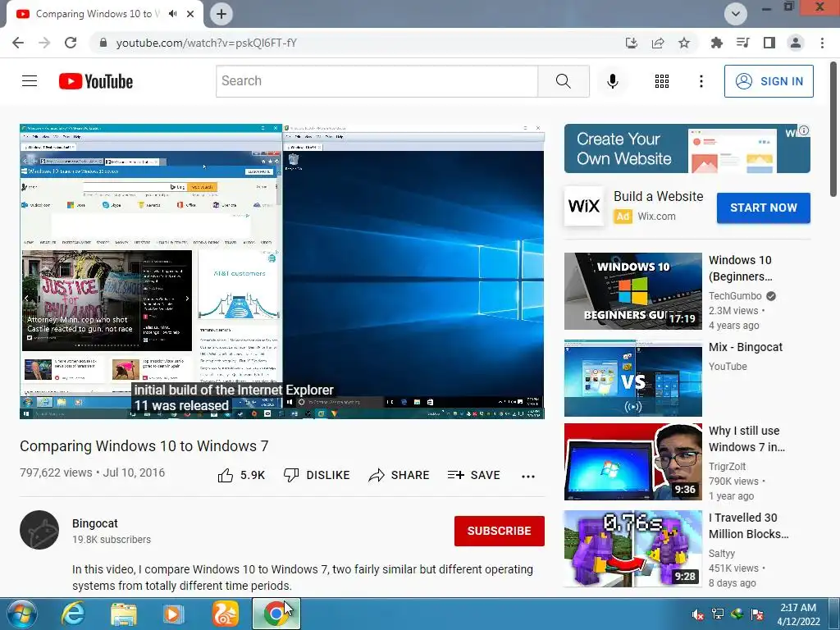Focus the YouTube Search field
The image size is (840, 630).
(377, 81)
